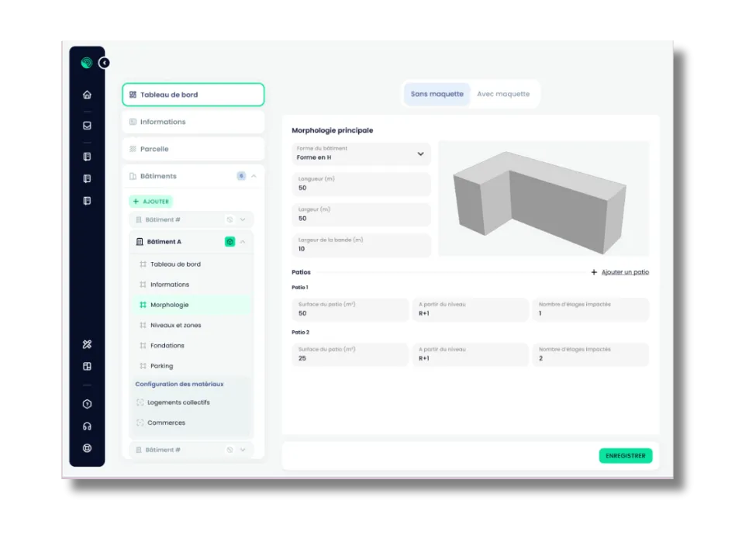756x542 pixels.
Task: Expand chevron of Bâtiment # below Commerces
Action: coord(243,450)
